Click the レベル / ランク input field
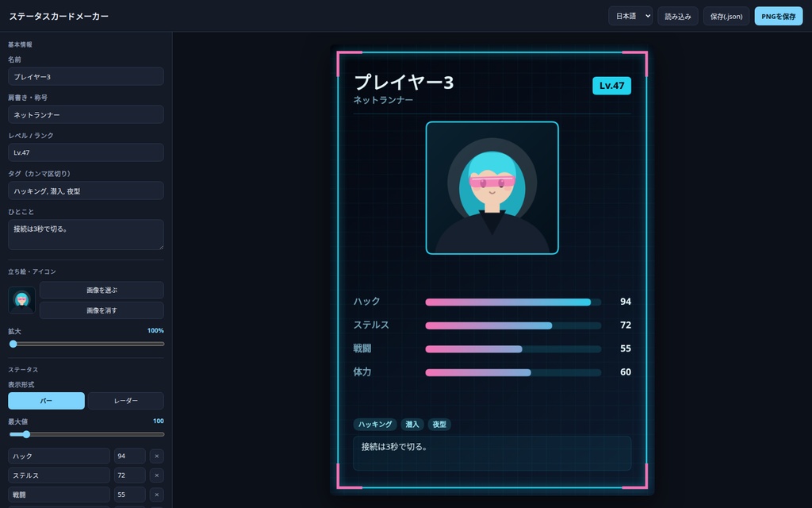812x508 pixels. (x=86, y=152)
